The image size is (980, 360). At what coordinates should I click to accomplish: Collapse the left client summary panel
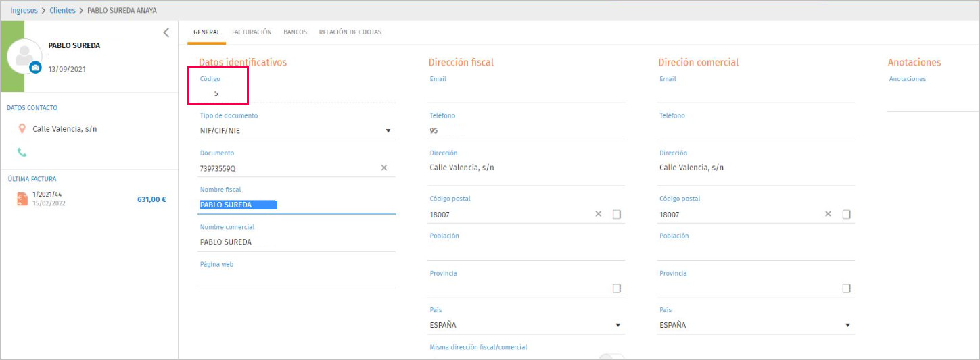click(x=166, y=32)
